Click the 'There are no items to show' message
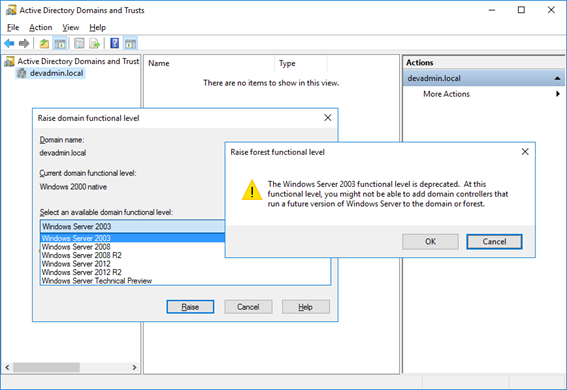 [x=271, y=83]
